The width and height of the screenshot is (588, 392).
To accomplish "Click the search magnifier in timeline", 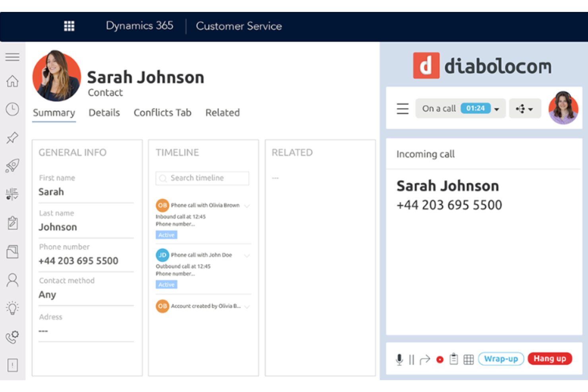I will [x=163, y=178].
